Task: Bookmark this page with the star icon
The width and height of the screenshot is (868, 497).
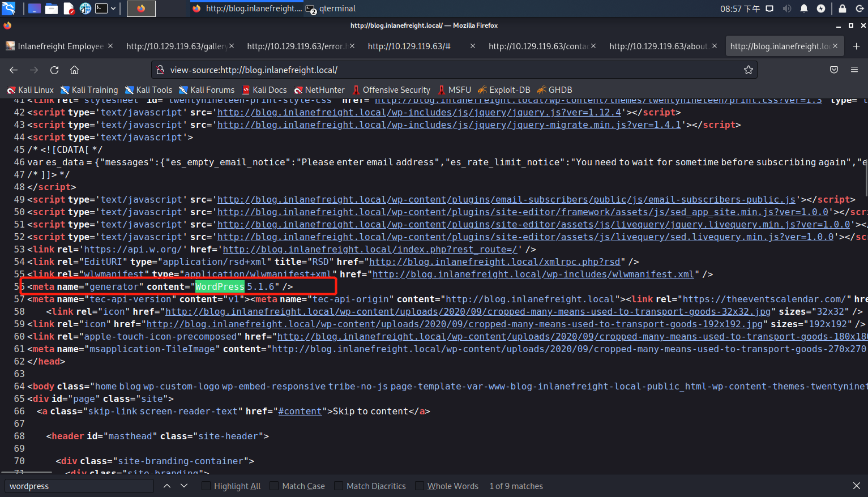Action: click(749, 70)
